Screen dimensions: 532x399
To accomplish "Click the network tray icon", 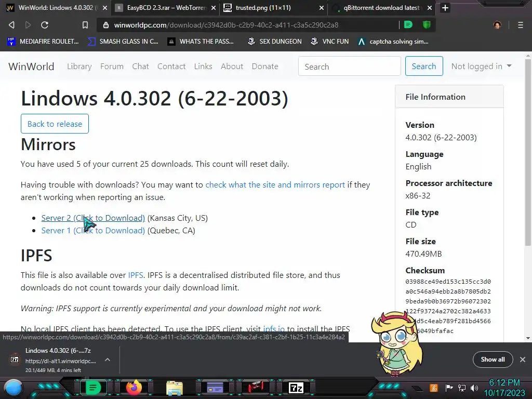I will [x=462, y=388].
